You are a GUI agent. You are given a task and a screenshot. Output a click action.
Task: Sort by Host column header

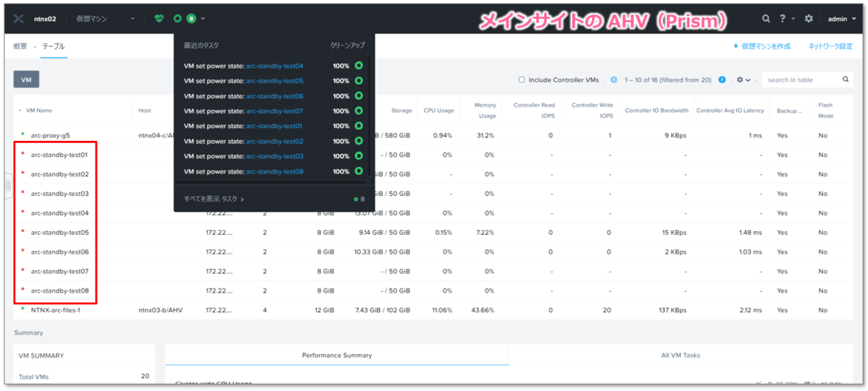[145, 111]
